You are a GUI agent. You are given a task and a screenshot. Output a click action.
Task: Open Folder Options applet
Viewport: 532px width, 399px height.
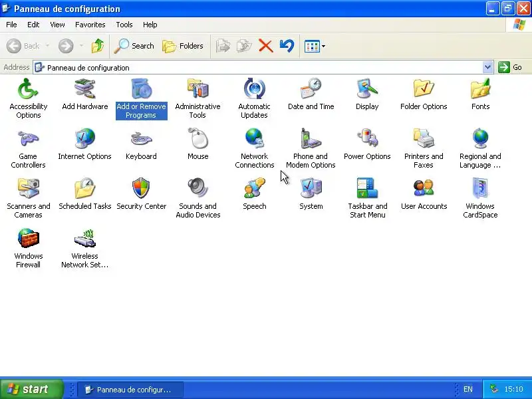click(424, 94)
